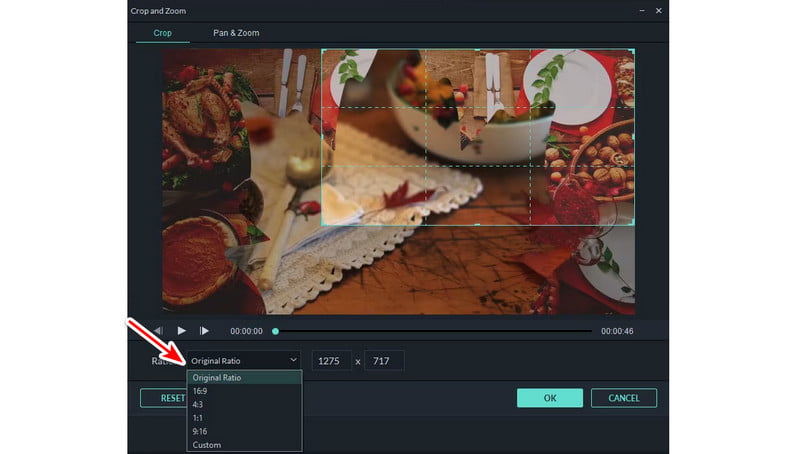Close the Crop and Zoom window
Viewport: 800px width, 454px height.
click(x=659, y=11)
